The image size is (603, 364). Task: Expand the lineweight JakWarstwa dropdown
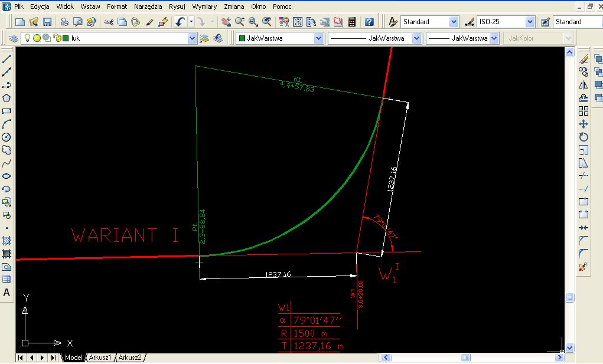coord(494,38)
